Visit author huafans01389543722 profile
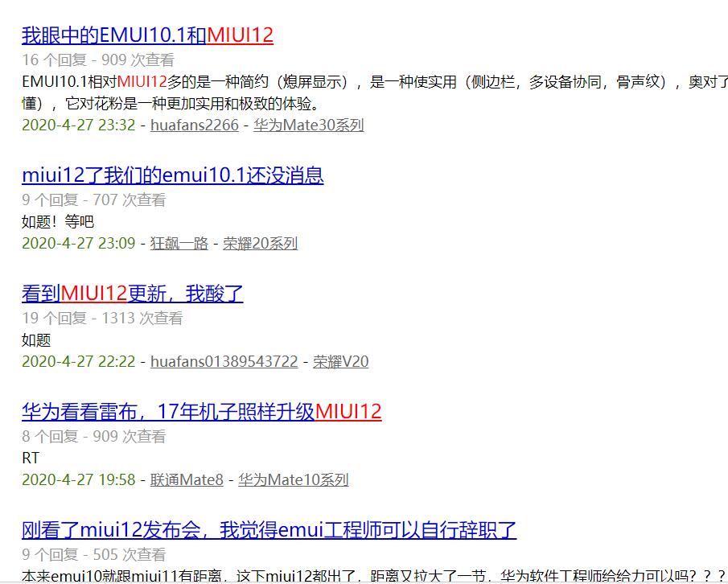Screen dimensions: 728x584 [x=224, y=362]
